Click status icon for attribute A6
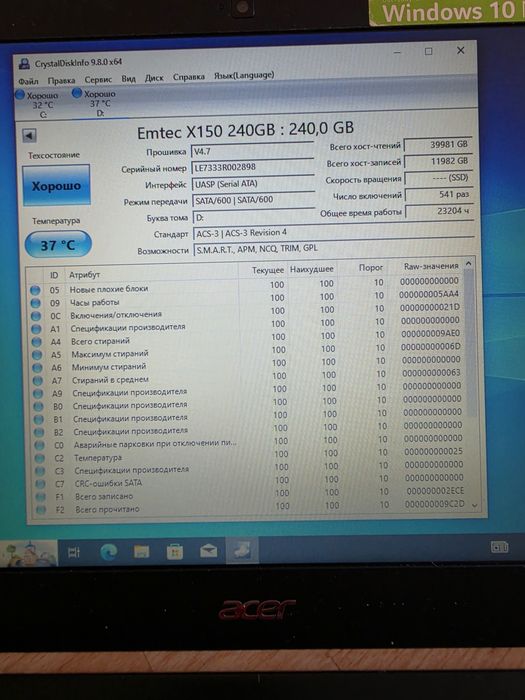Image resolution: width=525 pixels, height=700 pixels. (x=38, y=368)
